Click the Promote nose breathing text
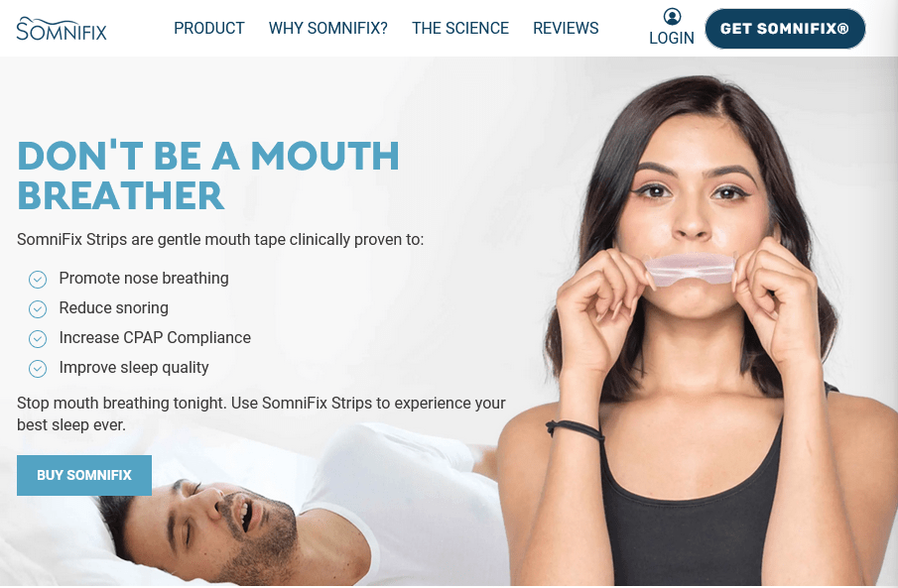Screen dimensions: 898x588 [x=144, y=279]
